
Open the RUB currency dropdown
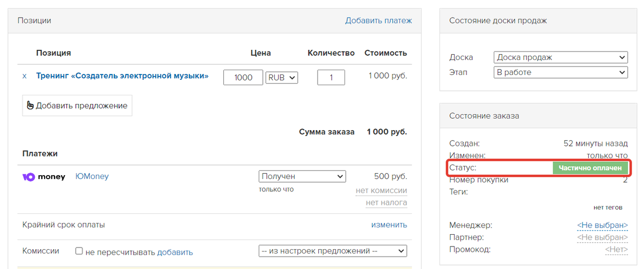[281, 78]
